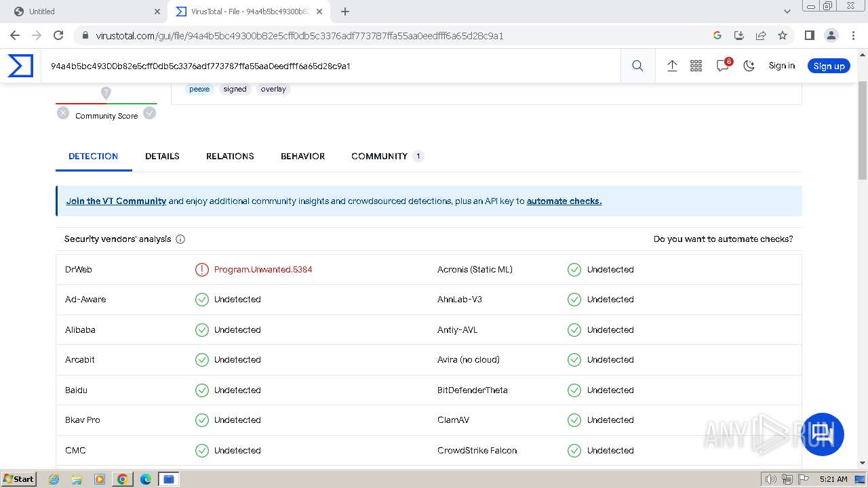
Task: Click the share page icon
Action: (761, 35)
